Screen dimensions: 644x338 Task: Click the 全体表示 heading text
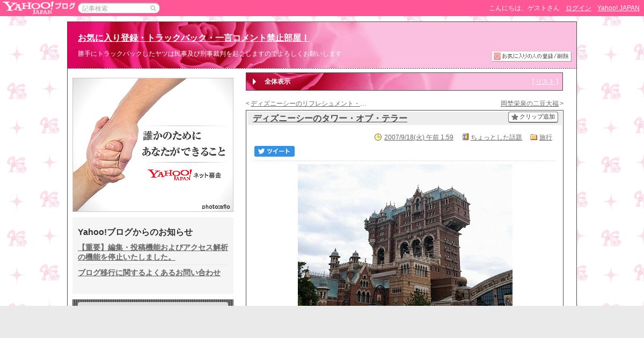click(277, 82)
